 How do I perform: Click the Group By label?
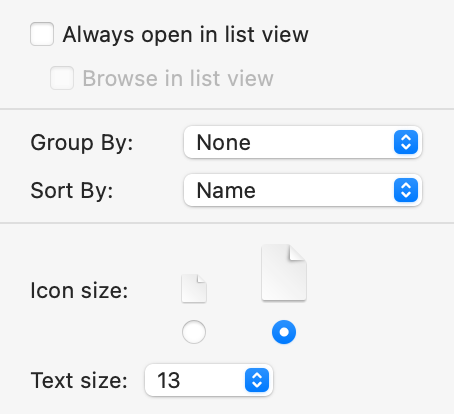pyautogui.click(x=82, y=143)
